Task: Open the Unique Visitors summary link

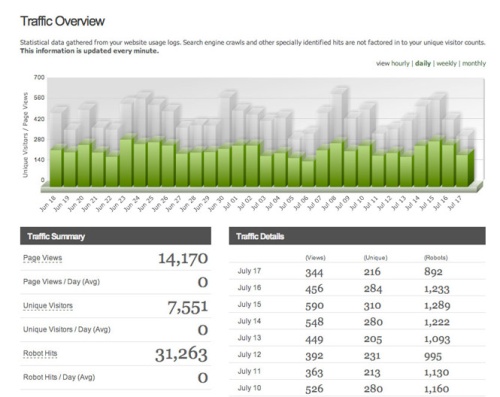Action: click(x=48, y=306)
